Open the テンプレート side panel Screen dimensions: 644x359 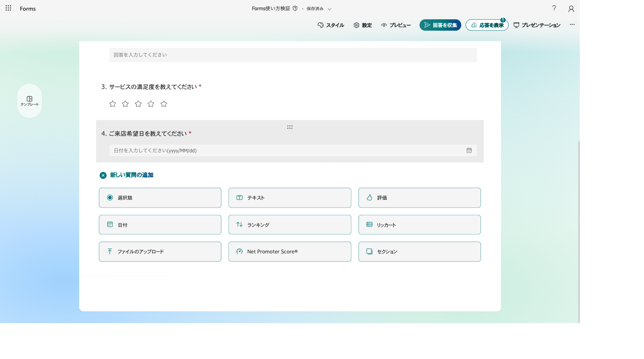pos(29,101)
